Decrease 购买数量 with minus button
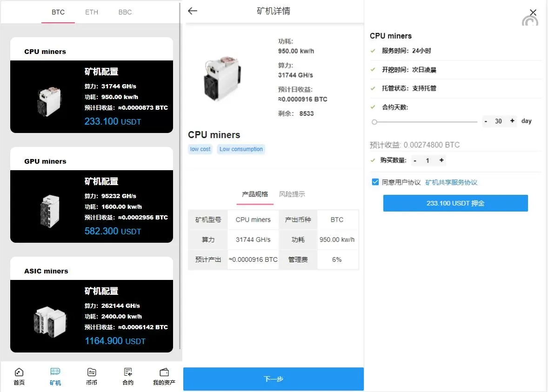 click(415, 160)
